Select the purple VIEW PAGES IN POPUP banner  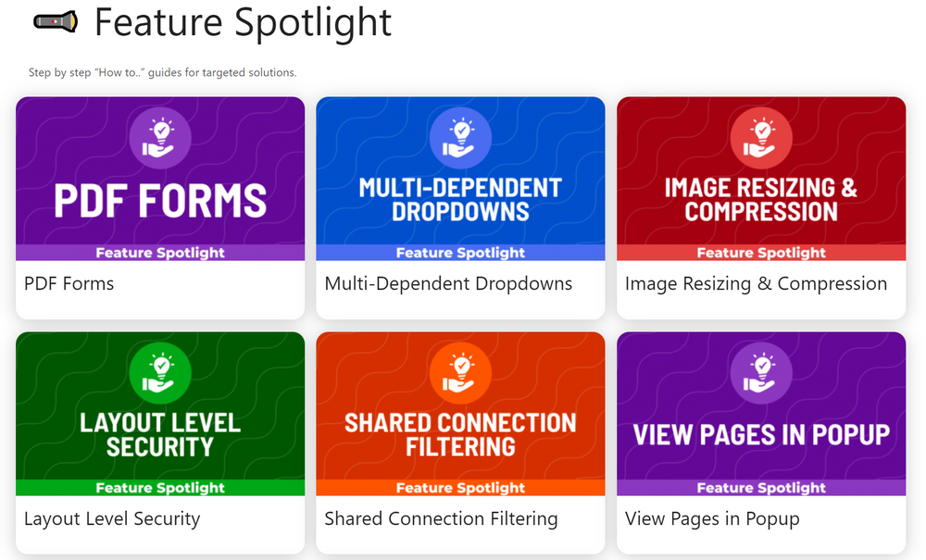761,414
